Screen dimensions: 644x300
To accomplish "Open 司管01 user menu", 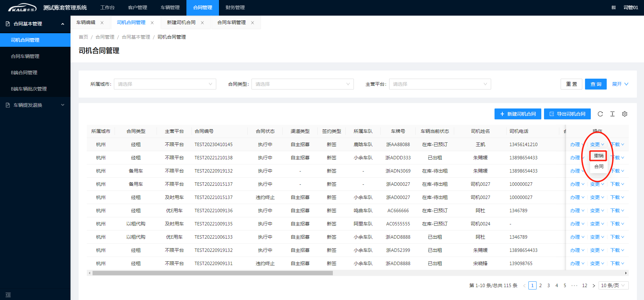I will tap(631, 7).
